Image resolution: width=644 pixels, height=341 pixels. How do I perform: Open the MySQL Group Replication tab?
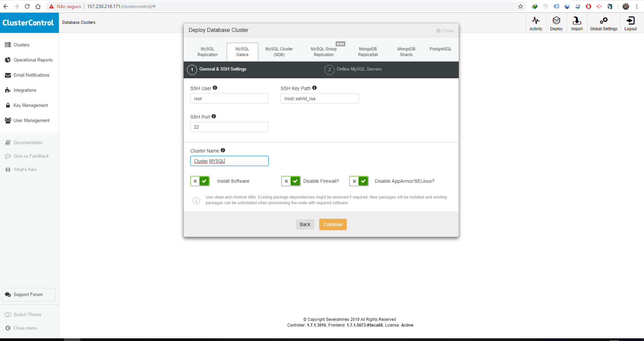(x=323, y=51)
